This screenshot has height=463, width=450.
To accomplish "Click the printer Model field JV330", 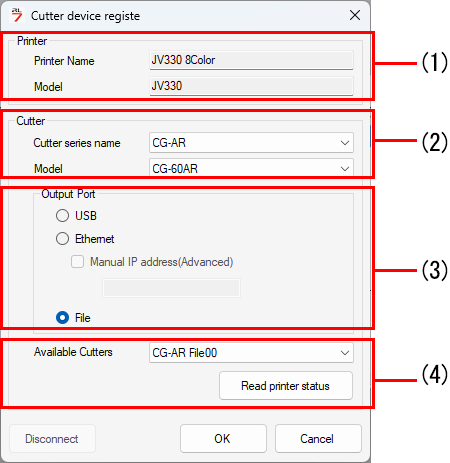I will pos(251,86).
